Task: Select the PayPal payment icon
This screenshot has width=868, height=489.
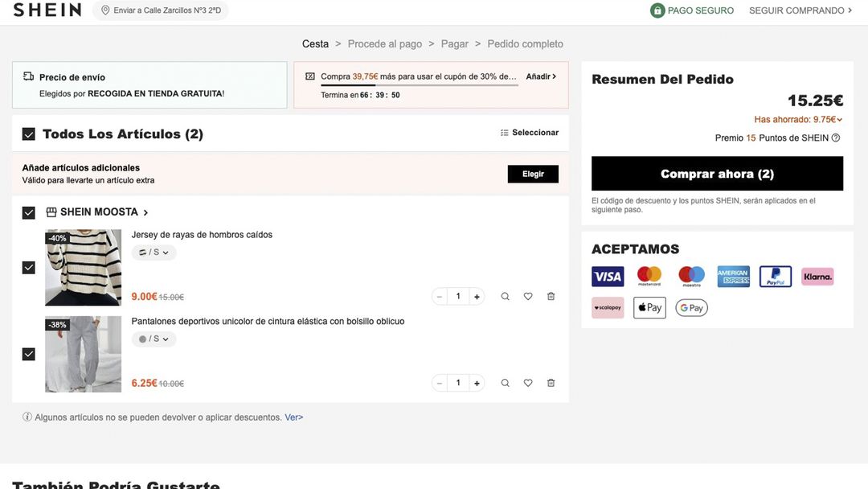Action: pos(775,276)
